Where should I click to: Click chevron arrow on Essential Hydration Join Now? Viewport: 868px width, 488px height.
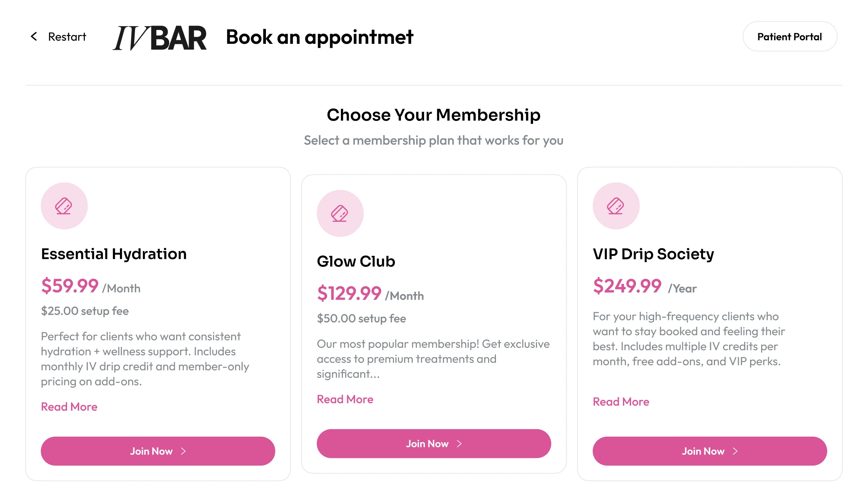coord(183,451)
